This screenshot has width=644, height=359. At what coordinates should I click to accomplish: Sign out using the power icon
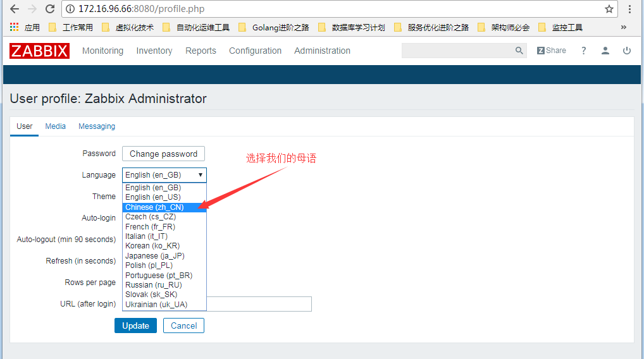[x=627, y=51]
